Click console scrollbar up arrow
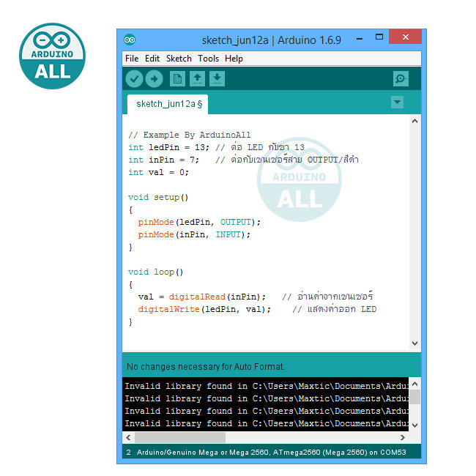 tap(415, 384)
